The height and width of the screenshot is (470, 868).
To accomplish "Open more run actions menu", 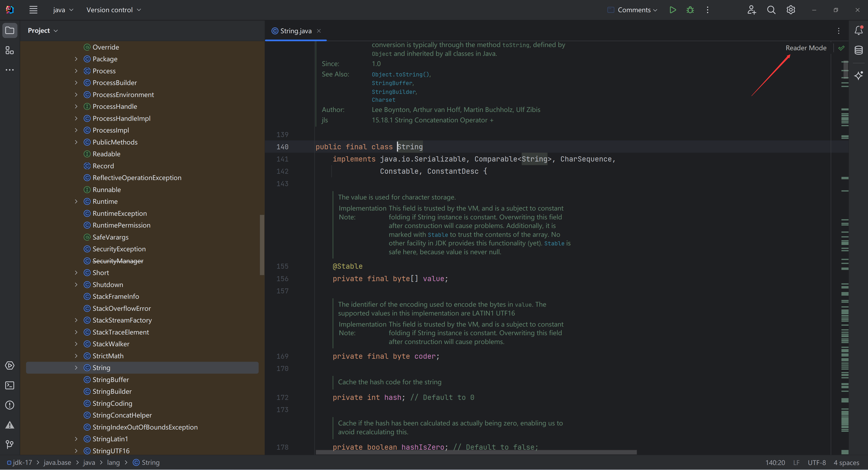I will coord(708,10).
